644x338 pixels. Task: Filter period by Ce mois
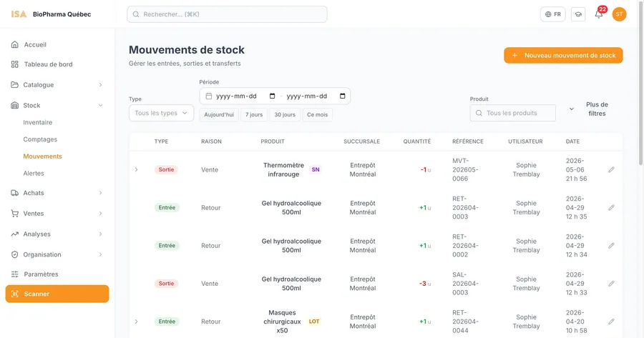pos(318,114)
